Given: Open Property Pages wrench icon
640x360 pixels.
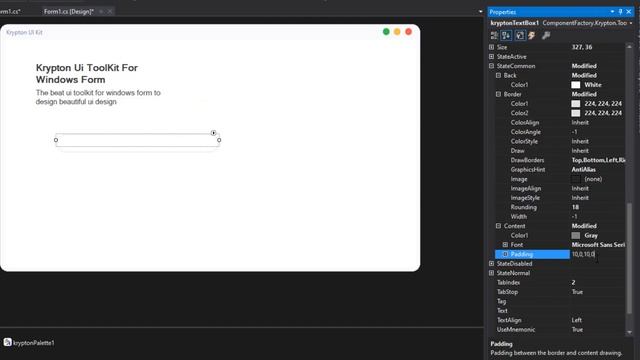Looking at the screenshot, I should (x=546, y=36).
